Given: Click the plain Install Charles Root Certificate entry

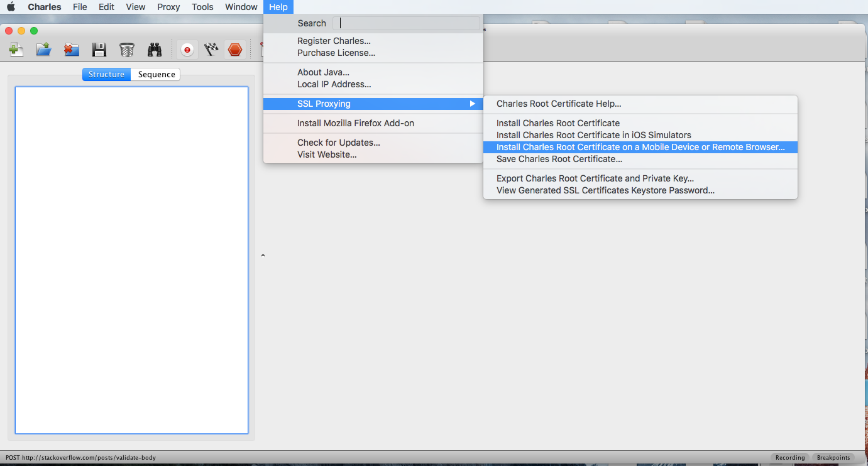Looking at the screenshot, I should click(x=640, y=123).
